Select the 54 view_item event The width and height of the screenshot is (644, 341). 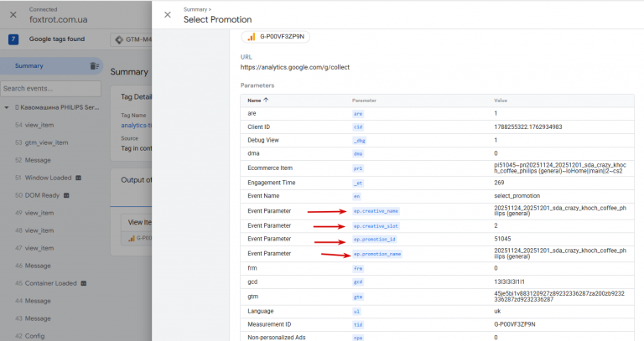pyautogui.click(x=40, y=124)
